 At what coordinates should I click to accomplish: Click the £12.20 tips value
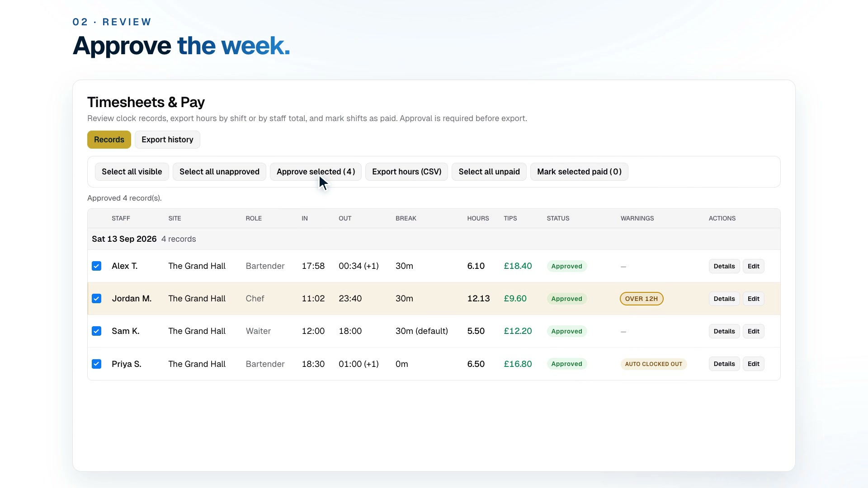click(x=518, y=331)
